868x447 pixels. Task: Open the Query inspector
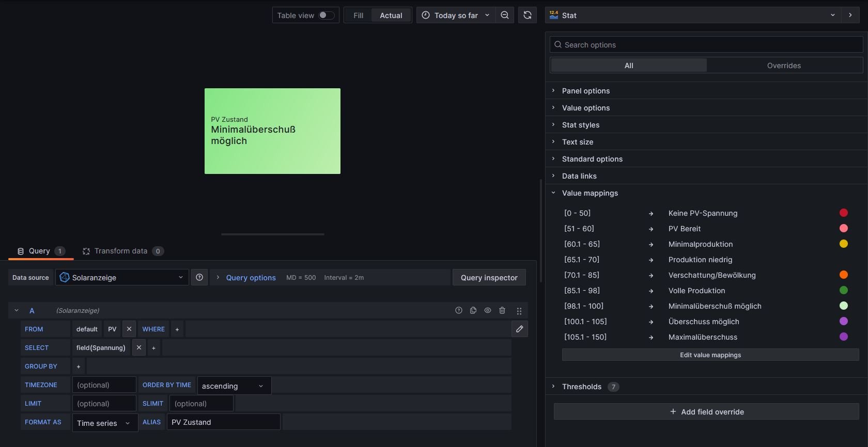point(489,277)
